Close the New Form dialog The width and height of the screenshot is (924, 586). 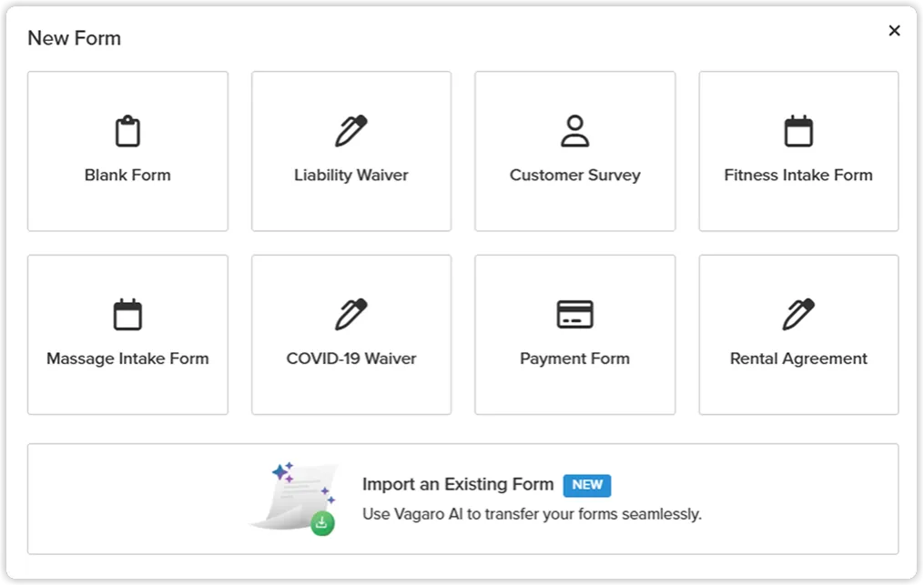coord(894,31)
